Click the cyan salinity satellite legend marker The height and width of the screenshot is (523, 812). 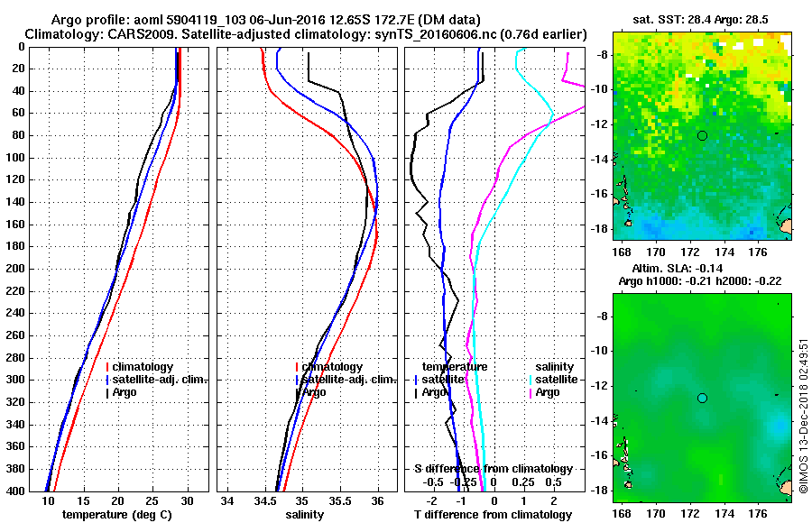pyautogui.click(x=531, y=381)
